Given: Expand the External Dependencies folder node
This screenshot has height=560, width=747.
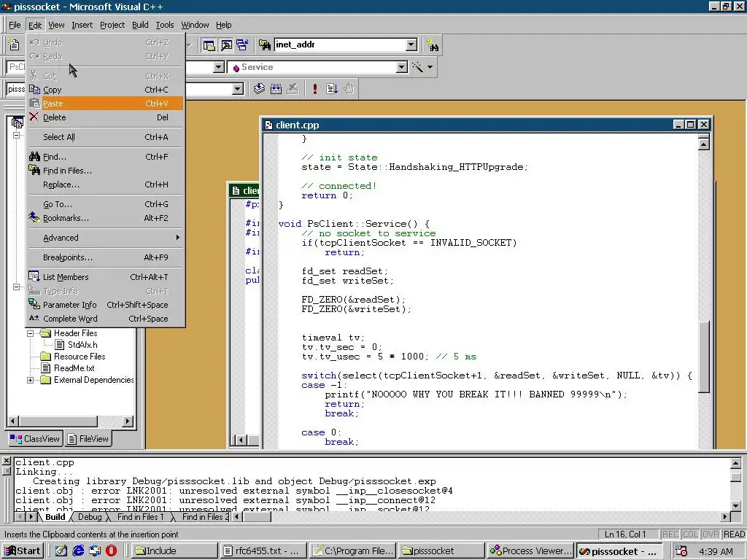Looking at the screenshot, I should (30, 380).
